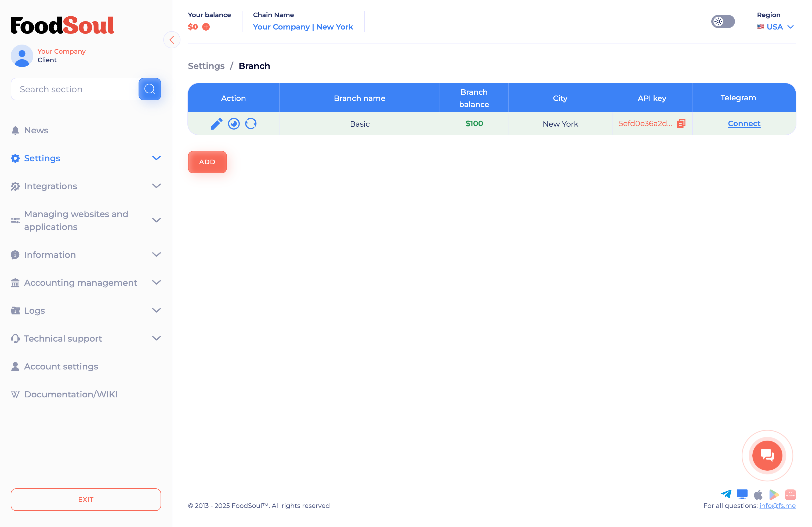Open Account settings in sidebar
This screenshot has width=812, height=527.
(x=61, y=367)
